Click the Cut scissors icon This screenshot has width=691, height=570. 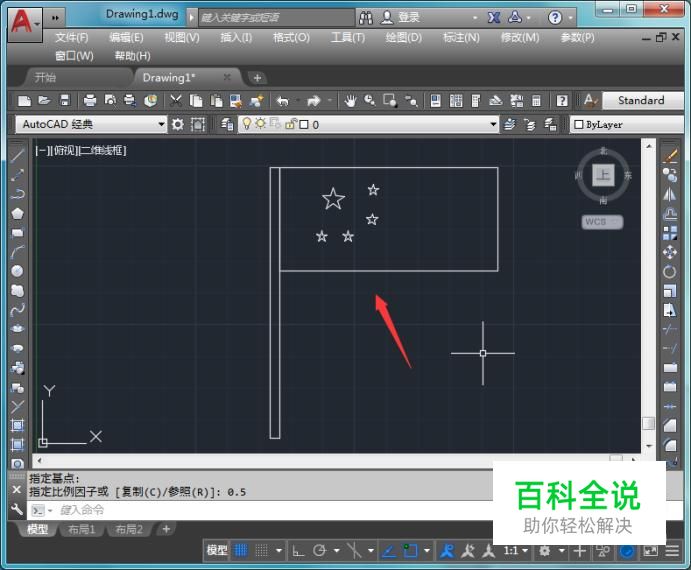click(175, 101)
